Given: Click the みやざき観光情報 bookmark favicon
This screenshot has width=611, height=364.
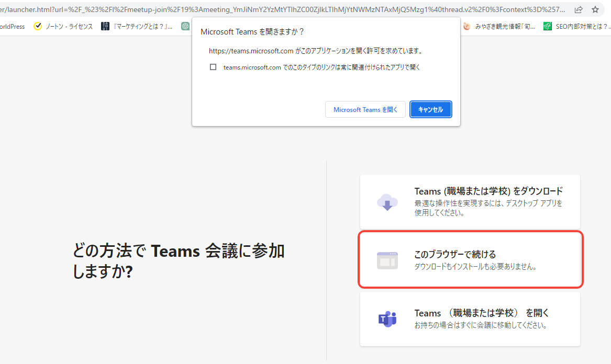Looking at the screenshot, I should 467,26.
